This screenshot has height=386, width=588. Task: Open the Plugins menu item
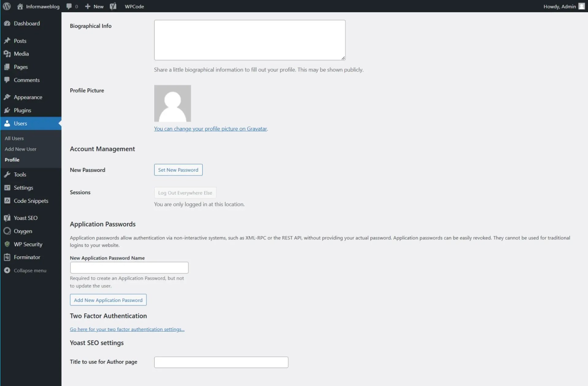point(22,110)
